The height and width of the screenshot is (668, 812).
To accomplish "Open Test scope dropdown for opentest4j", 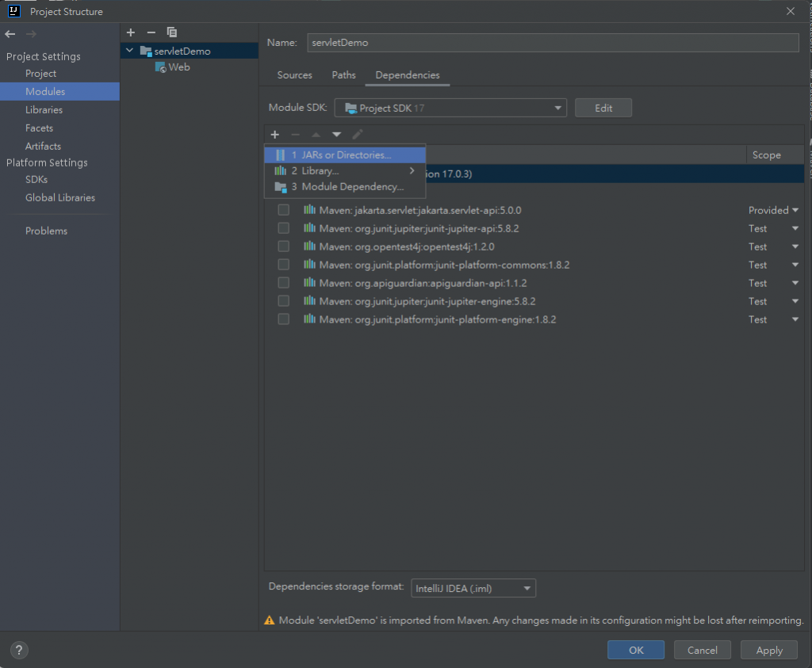I will point(795,246).
